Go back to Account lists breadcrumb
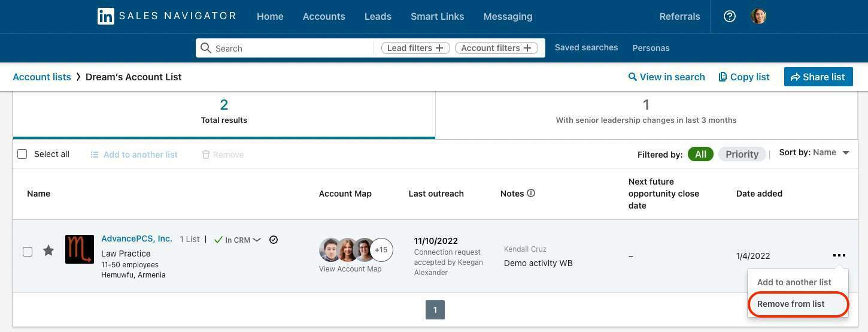The image size is (868, 332). (x=42, y=77)
